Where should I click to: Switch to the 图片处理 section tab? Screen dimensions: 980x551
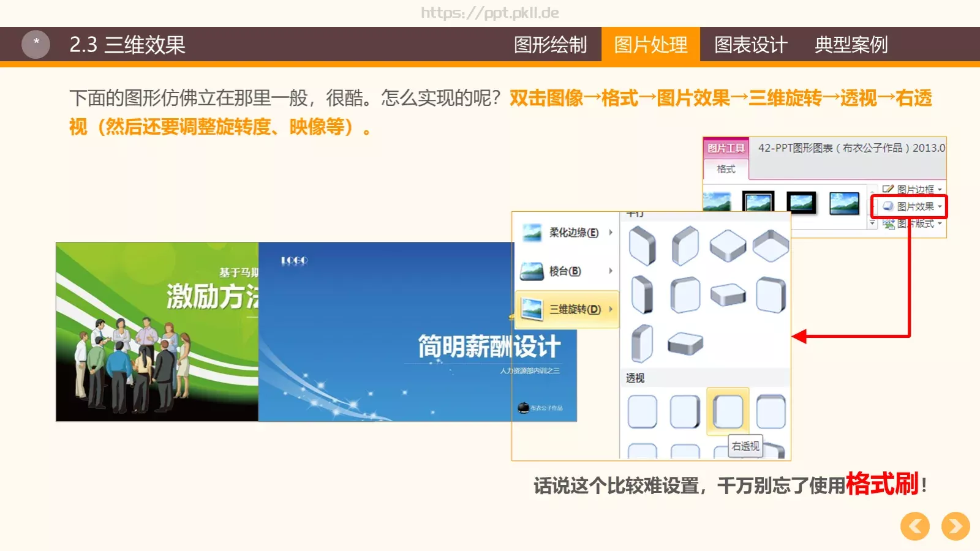tap(650, 45)
